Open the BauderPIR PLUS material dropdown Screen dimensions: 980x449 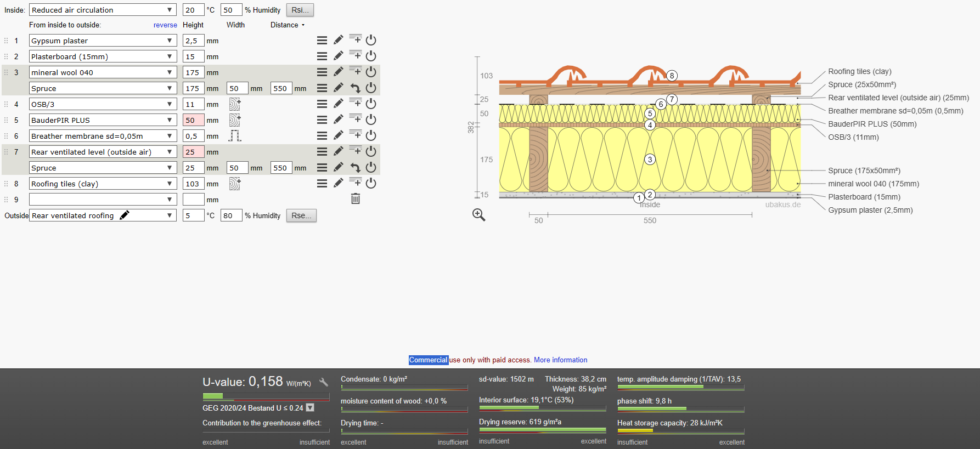103,120
